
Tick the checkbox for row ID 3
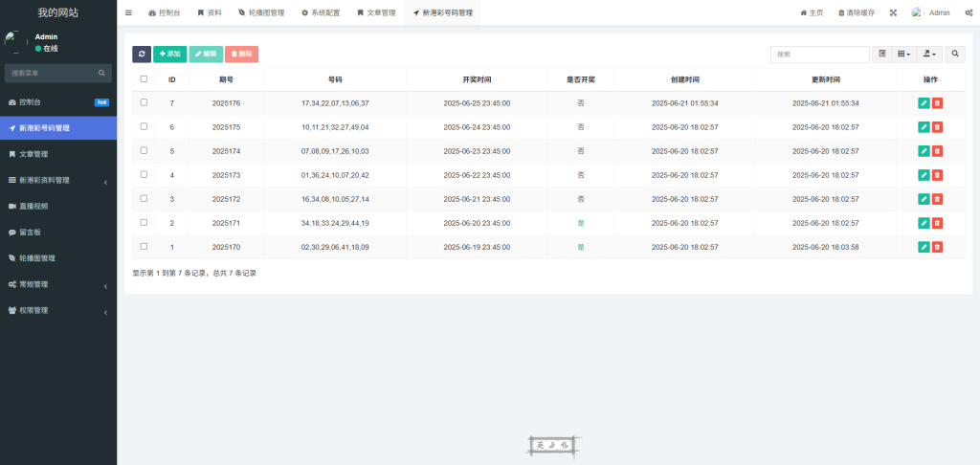click(x=144, y=198)
